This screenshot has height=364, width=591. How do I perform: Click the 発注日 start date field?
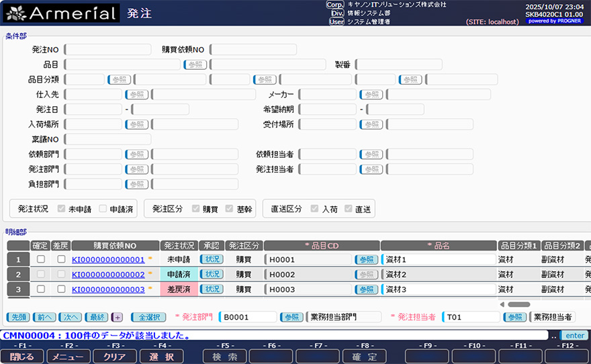93,109
